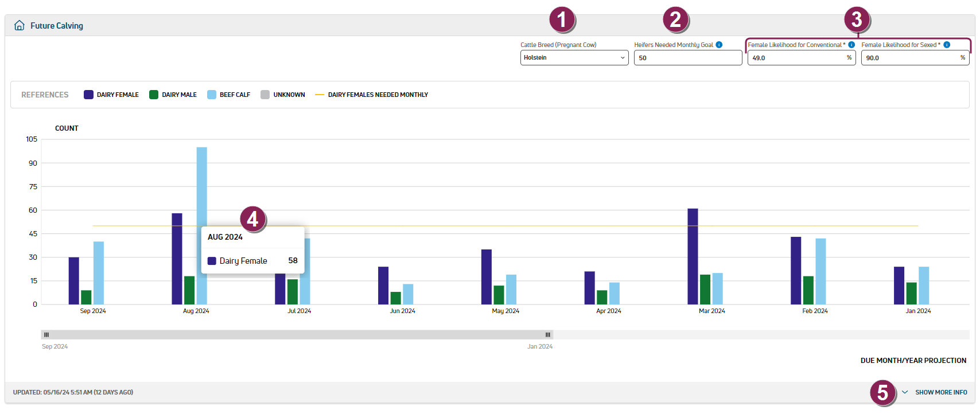This screenshot has height=414, width=980.
Task: Click the right handle of the range scrollbar
Action: (x=548, y=334)
